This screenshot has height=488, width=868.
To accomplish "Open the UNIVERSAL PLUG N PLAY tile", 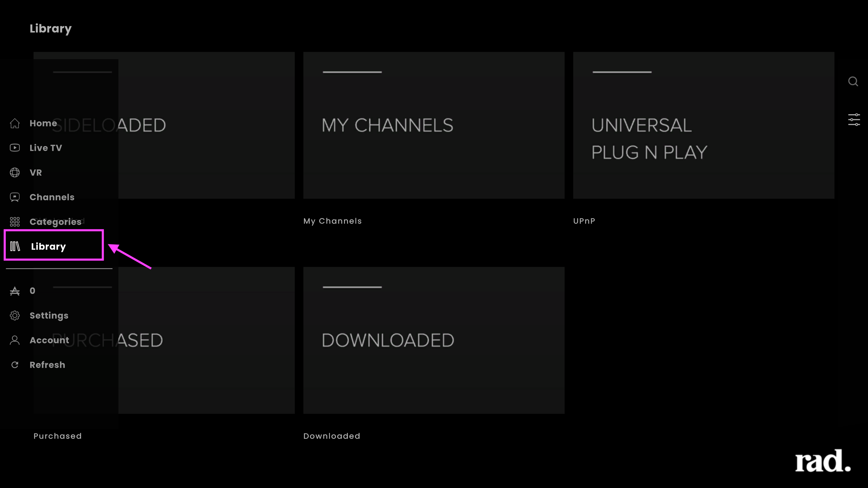I will [704, 125].
